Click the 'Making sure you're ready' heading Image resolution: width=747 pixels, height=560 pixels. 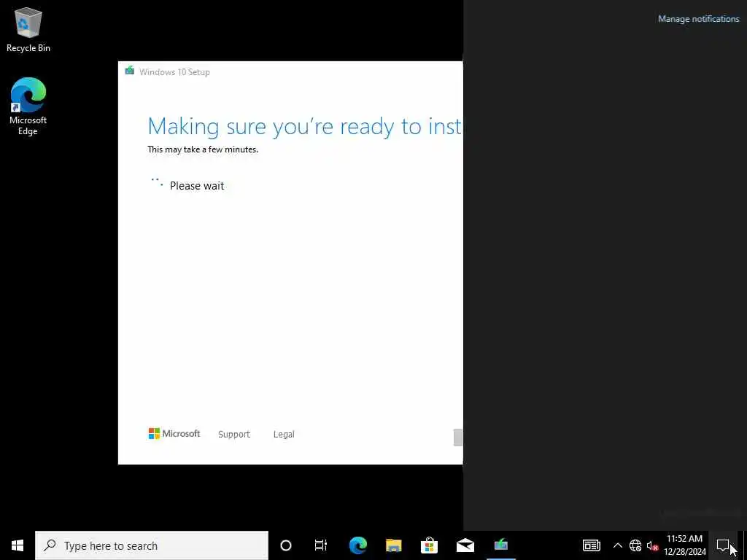tap(305, 127)
